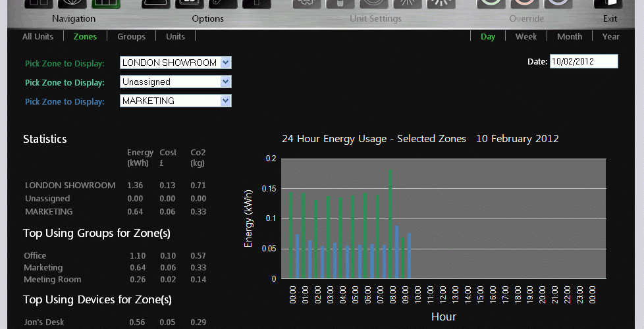Open the Groups tab
644x329 pixels.
tap(132, 36)
